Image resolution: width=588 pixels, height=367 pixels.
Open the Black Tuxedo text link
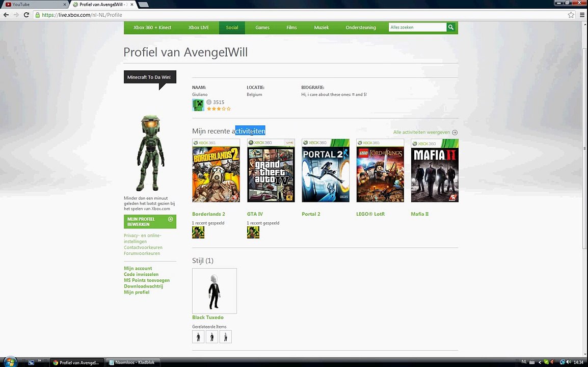pyautogui.click(x=208, y=318)
